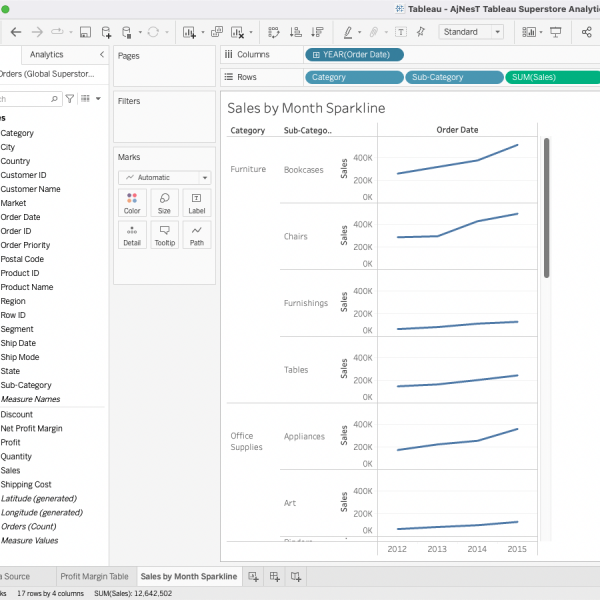Add a new worksheet tab icon
This screenshot has width=600, height=600.
(x=254, y=577)
